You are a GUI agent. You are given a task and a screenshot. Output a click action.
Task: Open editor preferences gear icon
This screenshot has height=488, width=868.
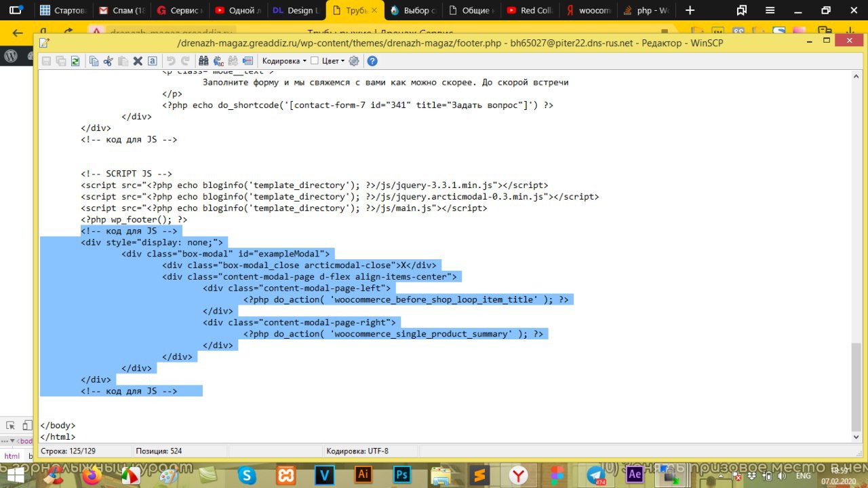353,61
